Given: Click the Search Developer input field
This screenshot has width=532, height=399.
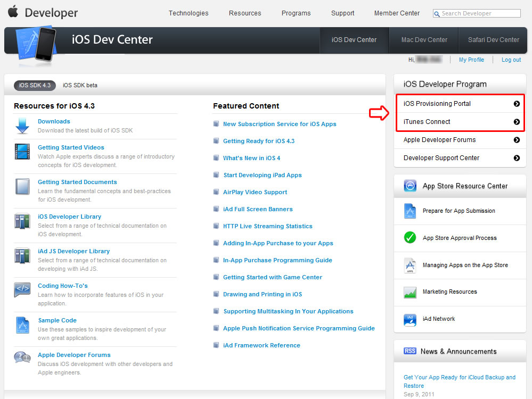Looking at the screenshot, I should click(477, 13).
